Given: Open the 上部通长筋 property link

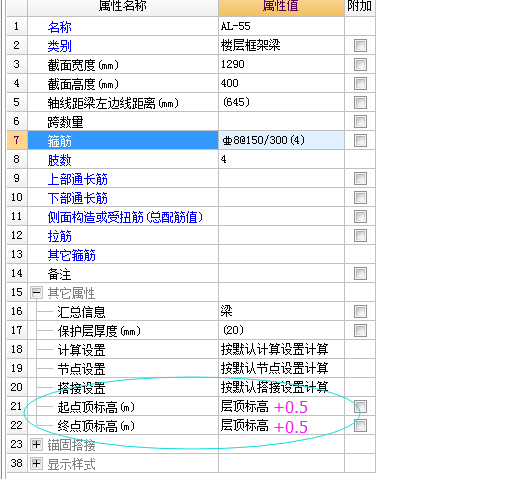Looking at the screenshot, I should pos(78,179).
